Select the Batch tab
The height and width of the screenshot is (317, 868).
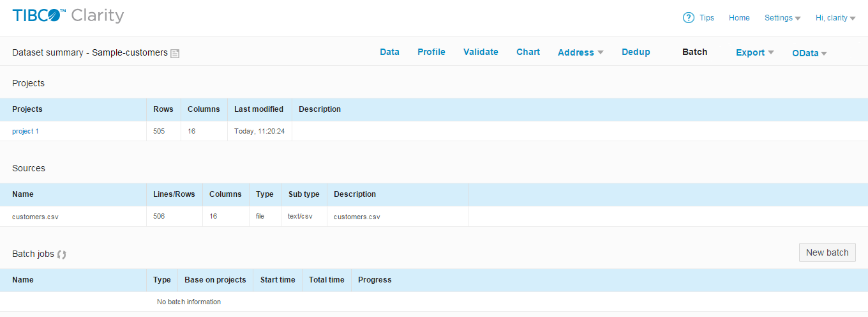click(x=694, y=52)
